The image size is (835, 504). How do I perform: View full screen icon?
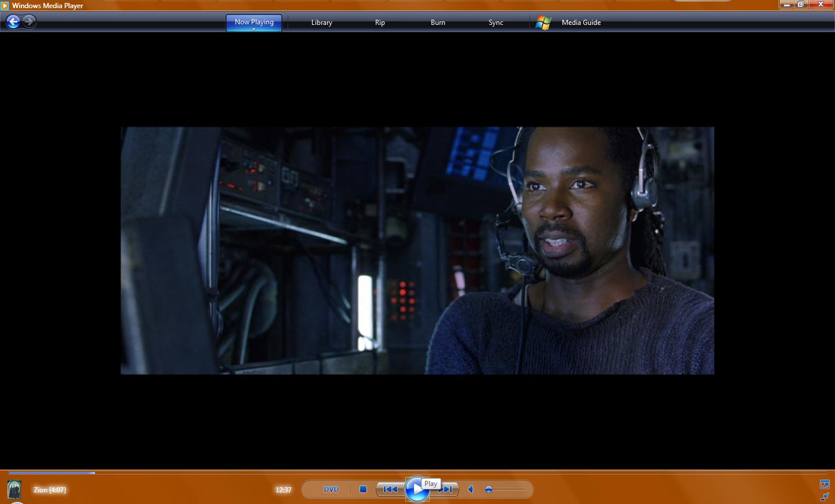pyautogui.click(x=825, y=484)
